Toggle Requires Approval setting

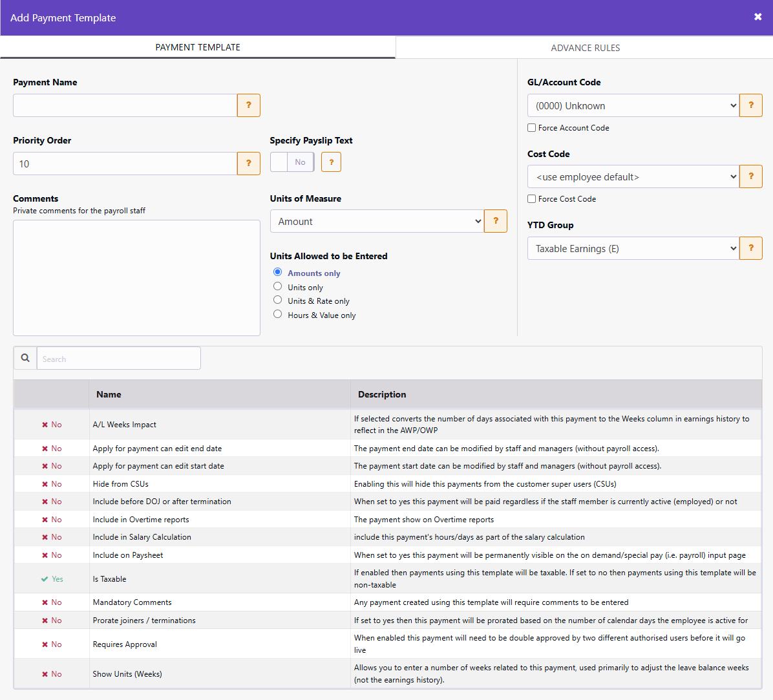point(52,644)
